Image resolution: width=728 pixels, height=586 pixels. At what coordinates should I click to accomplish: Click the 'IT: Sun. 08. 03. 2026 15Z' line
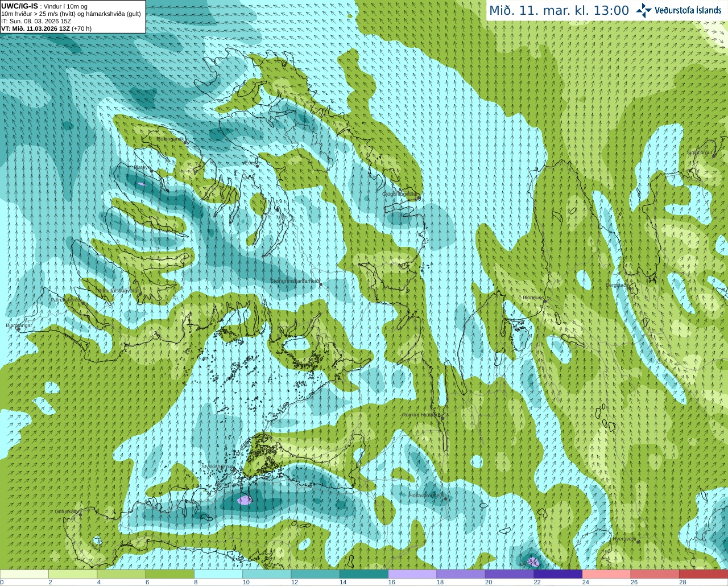tap(36, 21)
